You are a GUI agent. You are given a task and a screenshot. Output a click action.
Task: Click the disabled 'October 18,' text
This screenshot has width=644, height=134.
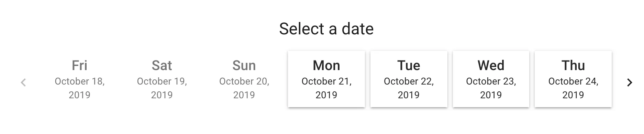point(79,81)
